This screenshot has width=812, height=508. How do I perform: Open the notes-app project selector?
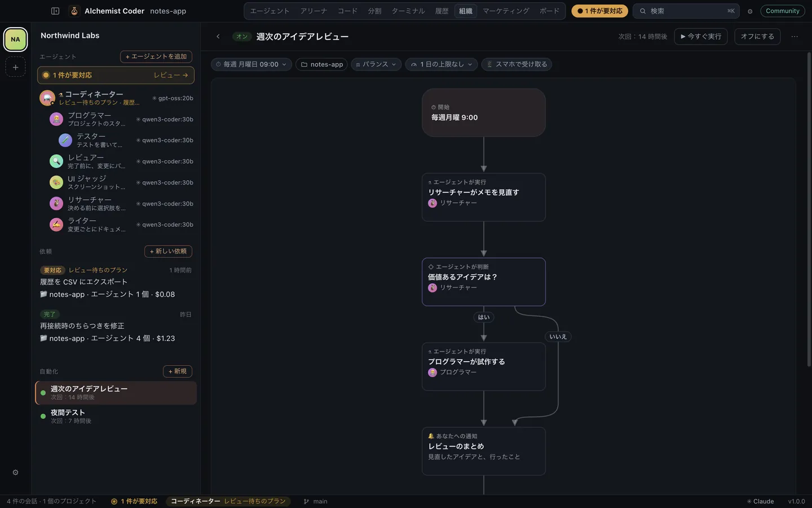click(x=322, y=64)
